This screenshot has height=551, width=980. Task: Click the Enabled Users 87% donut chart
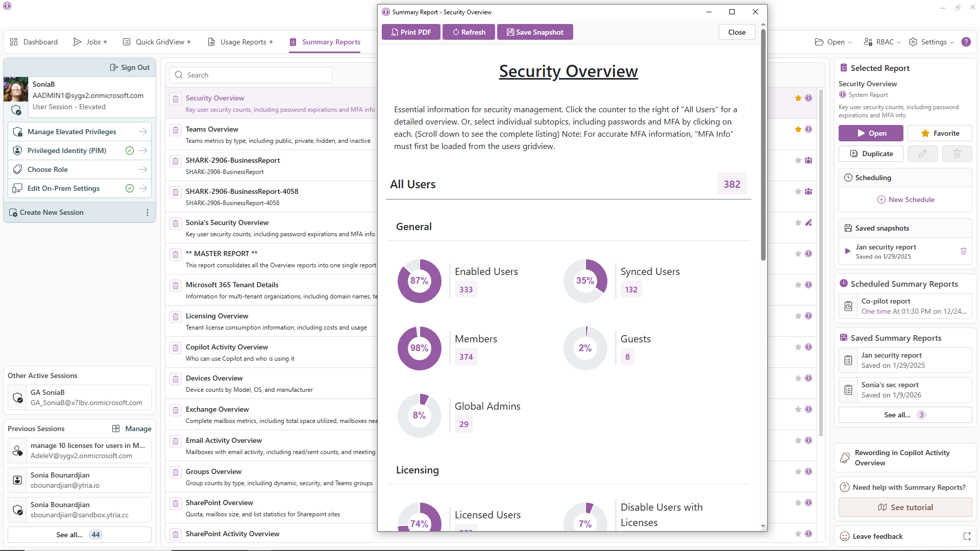click(419, 281)
